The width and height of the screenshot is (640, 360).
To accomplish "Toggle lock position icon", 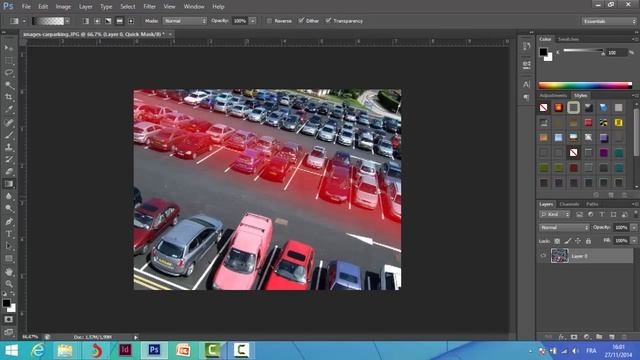I will click(578, 241).
